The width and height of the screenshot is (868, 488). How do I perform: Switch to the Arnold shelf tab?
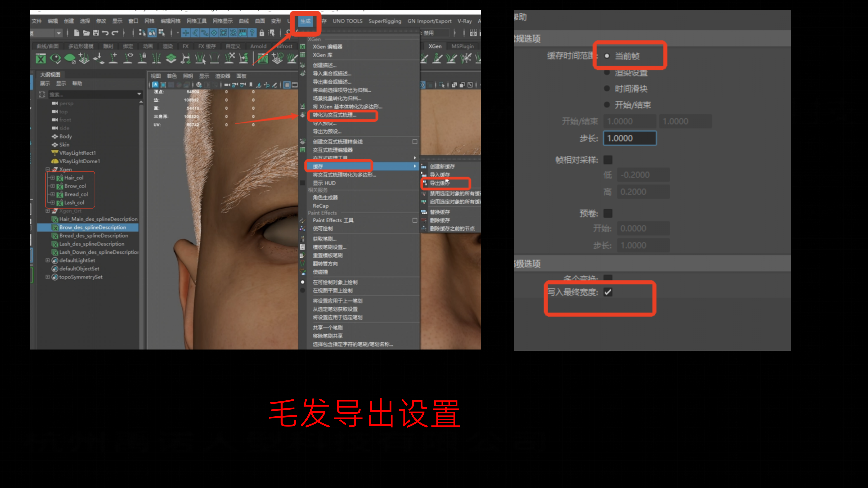point(258,47)
